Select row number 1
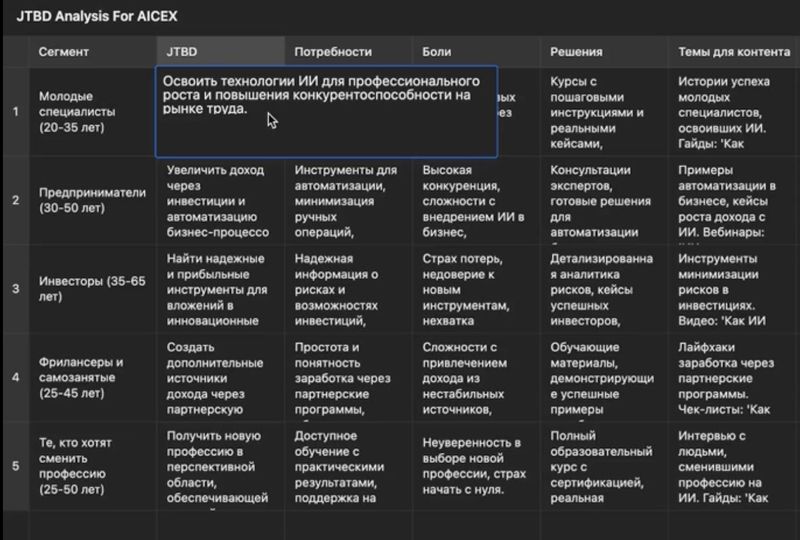 click(16, 111)
